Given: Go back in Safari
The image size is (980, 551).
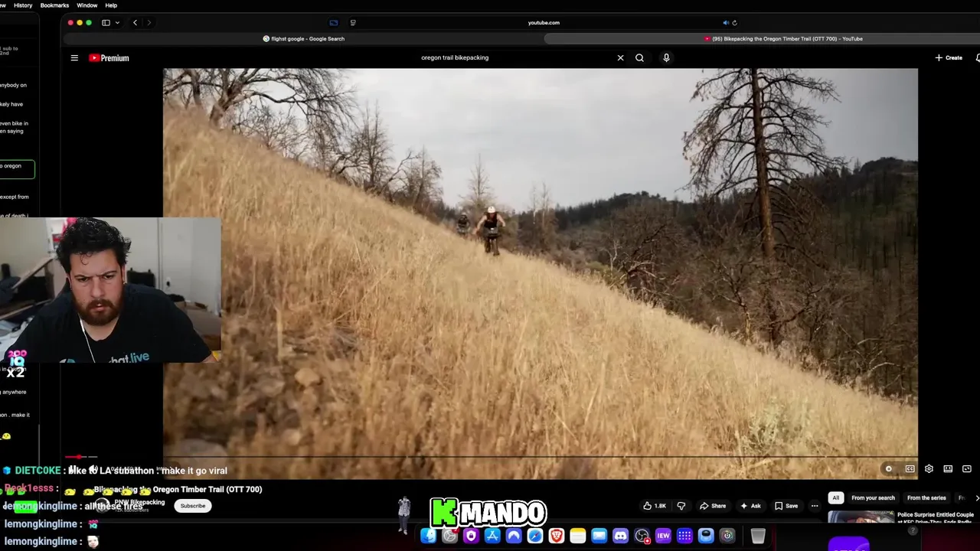Looking at the screenshot, I should (136, 23).
